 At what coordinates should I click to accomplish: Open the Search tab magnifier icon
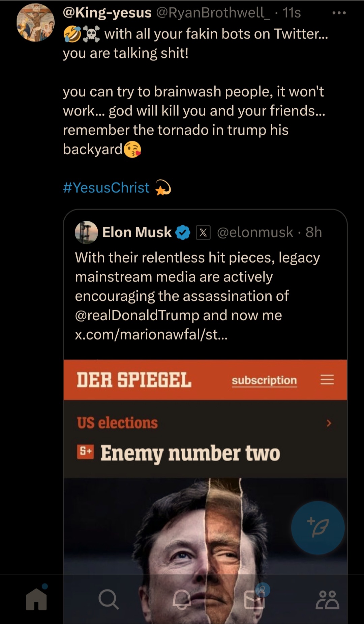click(x=109, y=599)
